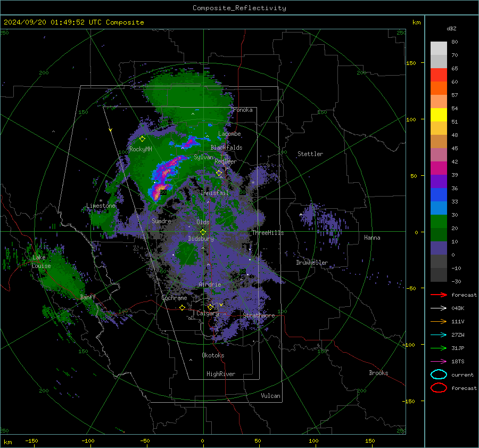This screenshot has height=448, width=479.
Task: Click the Sylvan label on map
Action: [x=203, y=157]
